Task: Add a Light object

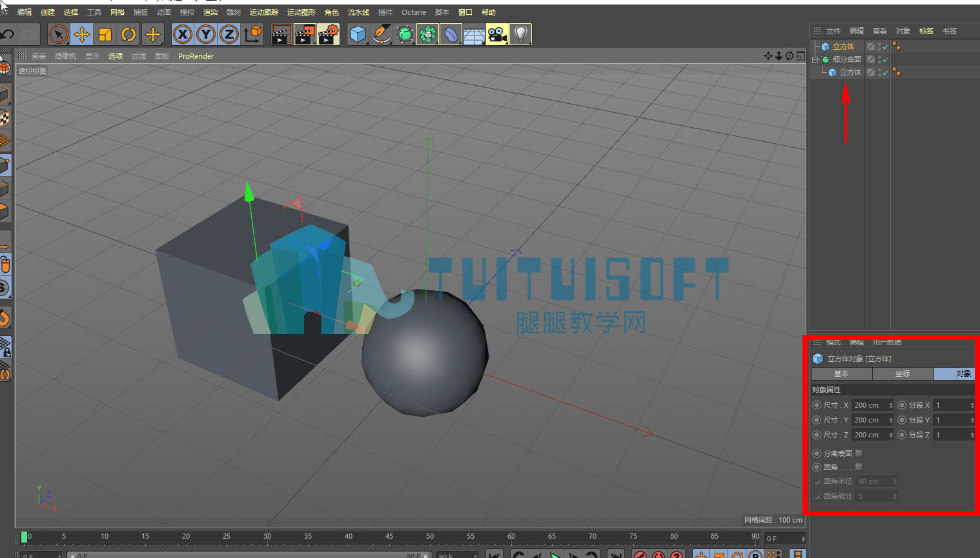Action: tap(521, 34)
